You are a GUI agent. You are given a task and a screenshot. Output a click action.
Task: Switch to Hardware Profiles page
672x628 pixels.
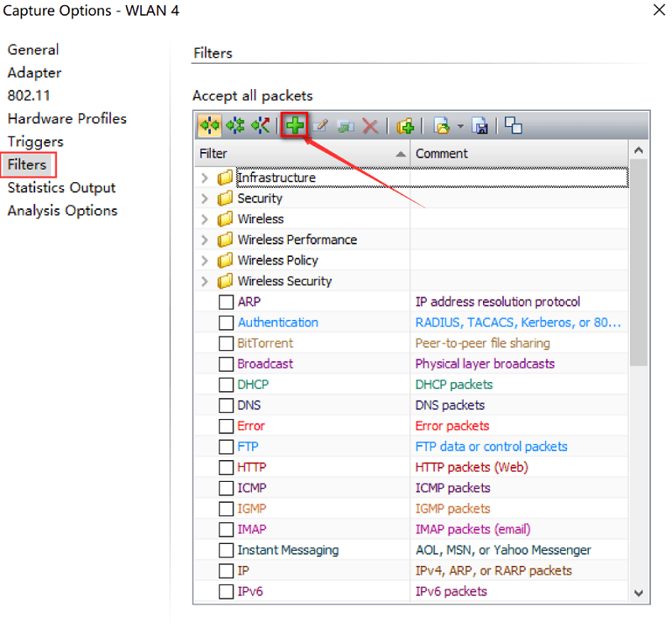(67, 118)
